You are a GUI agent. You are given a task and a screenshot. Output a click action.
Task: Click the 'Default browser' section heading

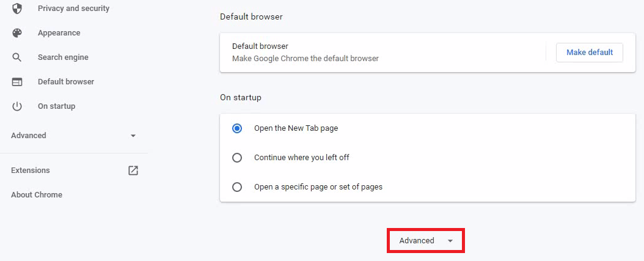point(251,17)
